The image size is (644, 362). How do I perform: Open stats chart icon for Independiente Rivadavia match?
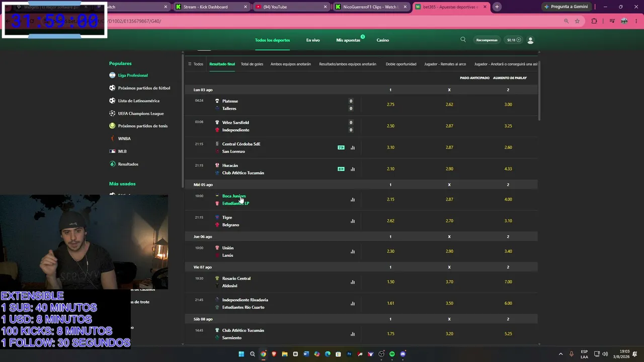click(x=353, y=304)
